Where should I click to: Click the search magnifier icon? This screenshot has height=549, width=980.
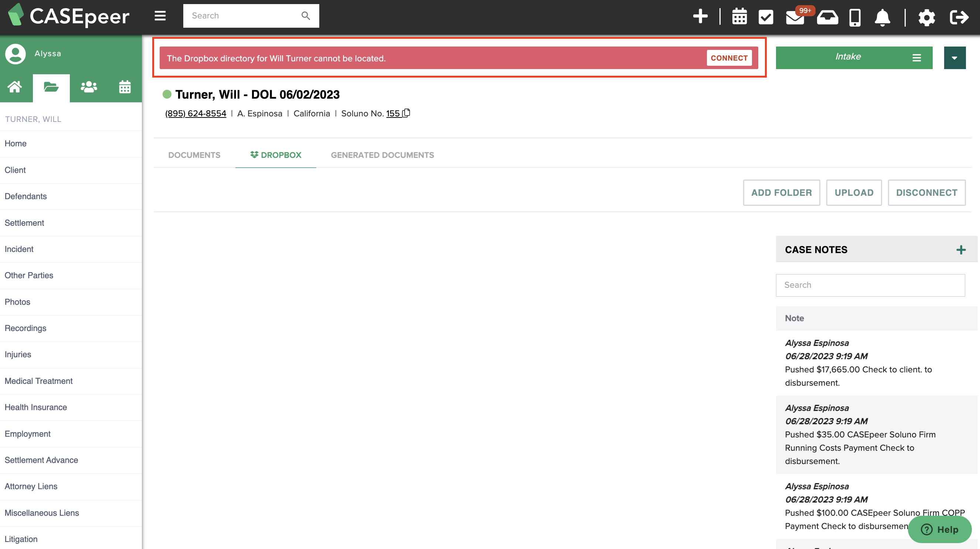[x=306, y=16]
